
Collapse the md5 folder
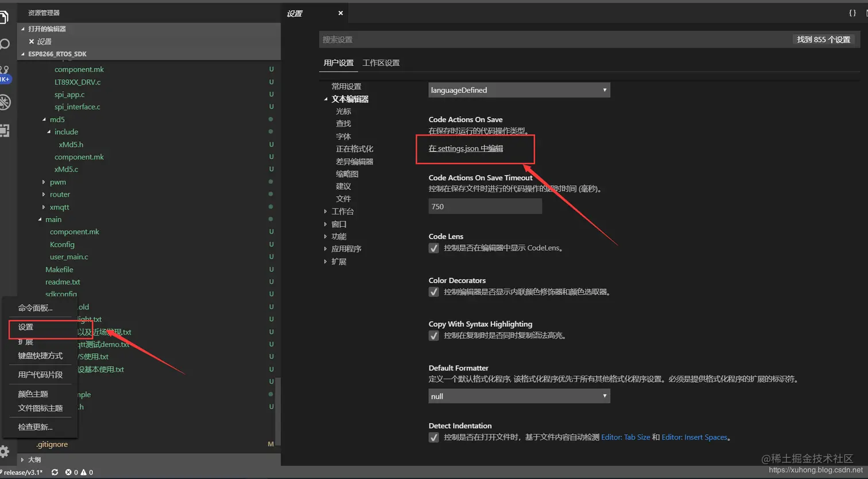44,119
